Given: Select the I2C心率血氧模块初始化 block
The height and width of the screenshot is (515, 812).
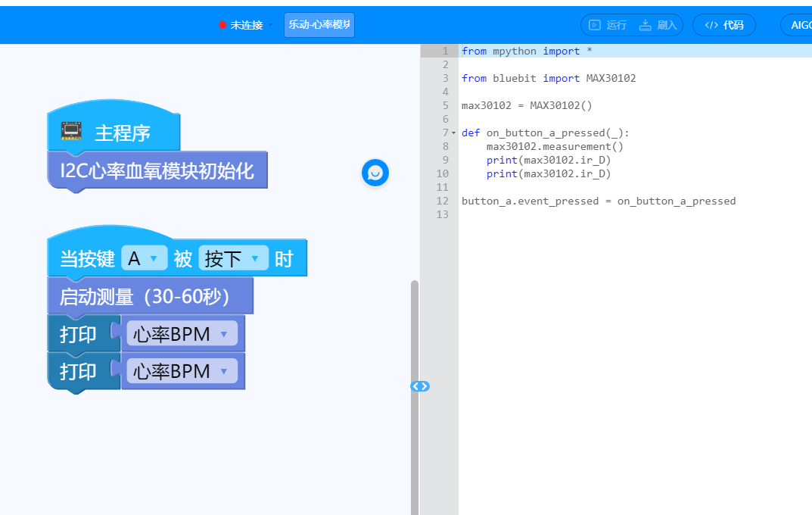Looking at the screenshot, I should click(157, 170).
